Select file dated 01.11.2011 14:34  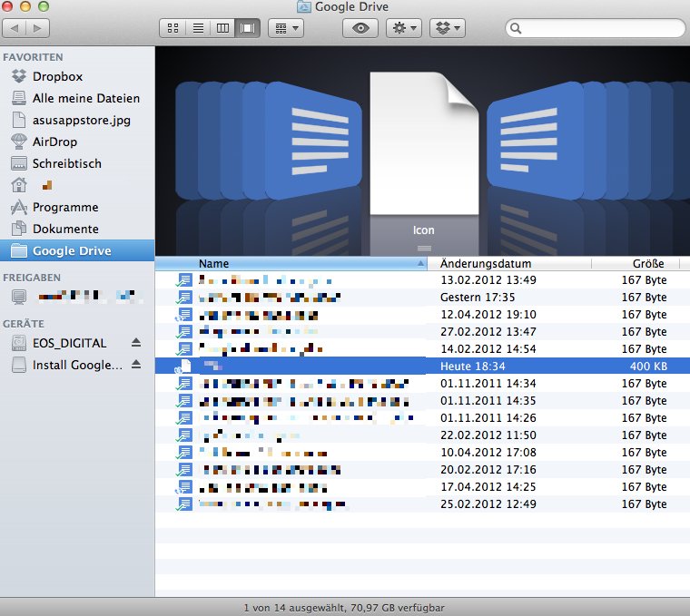tap(422, 384)
